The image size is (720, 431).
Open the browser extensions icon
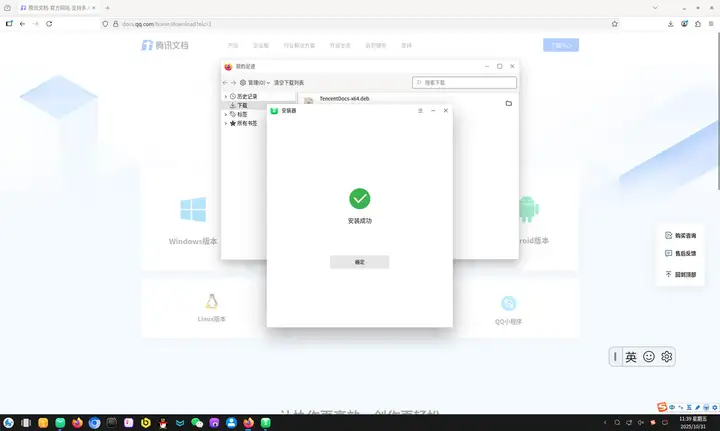tap(698, 24)
